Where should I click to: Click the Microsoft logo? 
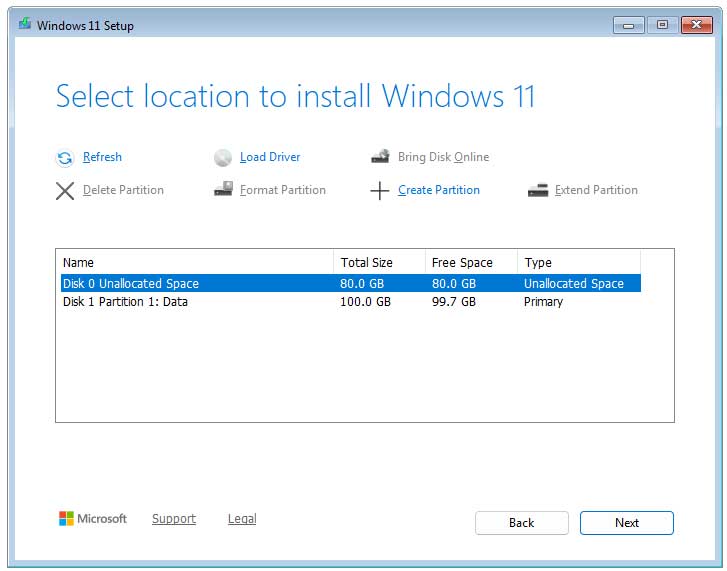[x=93, y=519]
